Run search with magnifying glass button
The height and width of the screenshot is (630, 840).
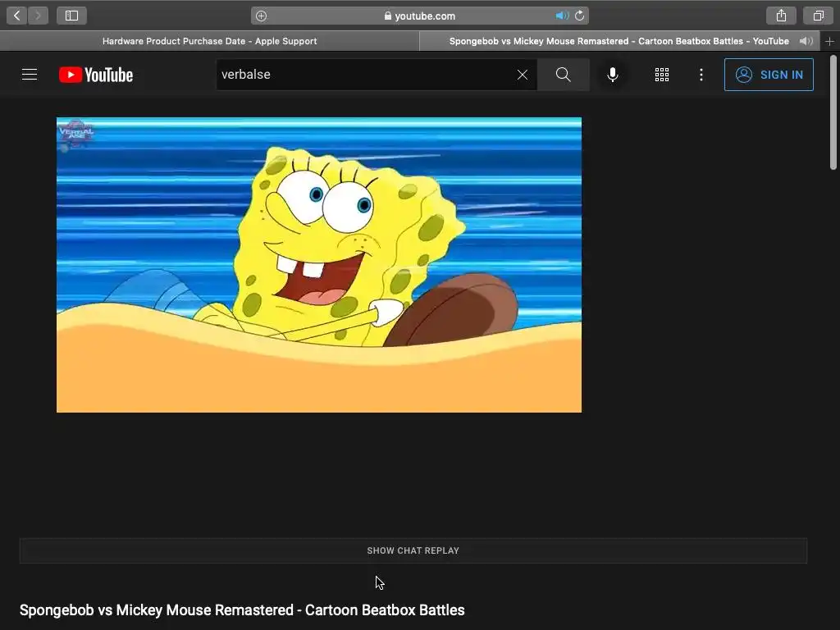pos(563,75)
